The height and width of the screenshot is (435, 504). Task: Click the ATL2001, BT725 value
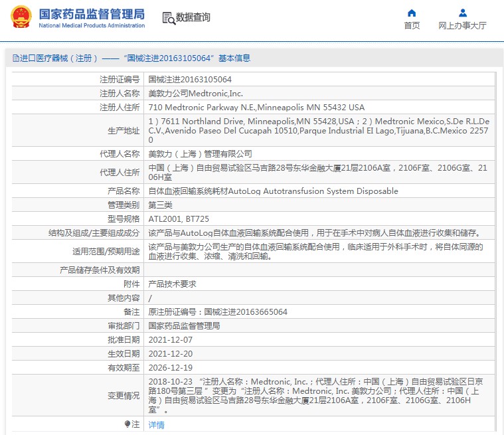(x=179, y=219)
